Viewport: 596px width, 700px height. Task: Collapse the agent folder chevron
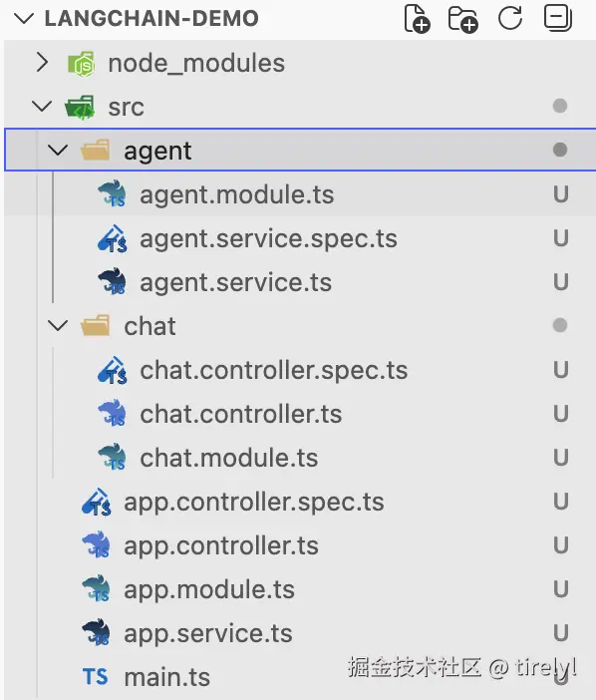(58, 151)
